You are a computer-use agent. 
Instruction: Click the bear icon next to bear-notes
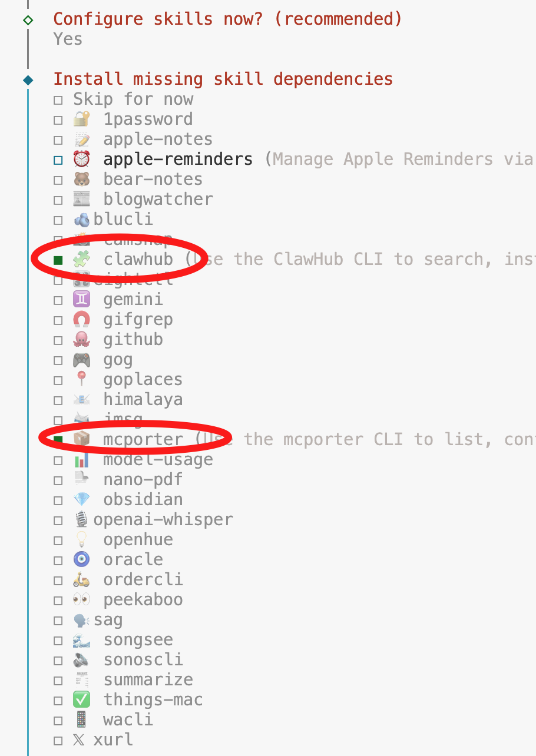pyautogui.click(x=81, y=180)
